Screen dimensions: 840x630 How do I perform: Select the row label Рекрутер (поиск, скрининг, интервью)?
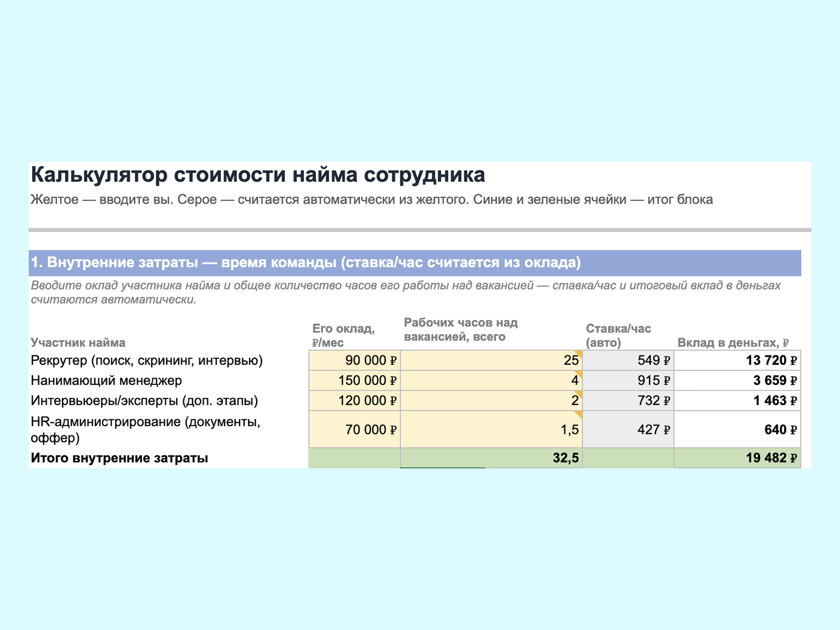pos(147,360)
